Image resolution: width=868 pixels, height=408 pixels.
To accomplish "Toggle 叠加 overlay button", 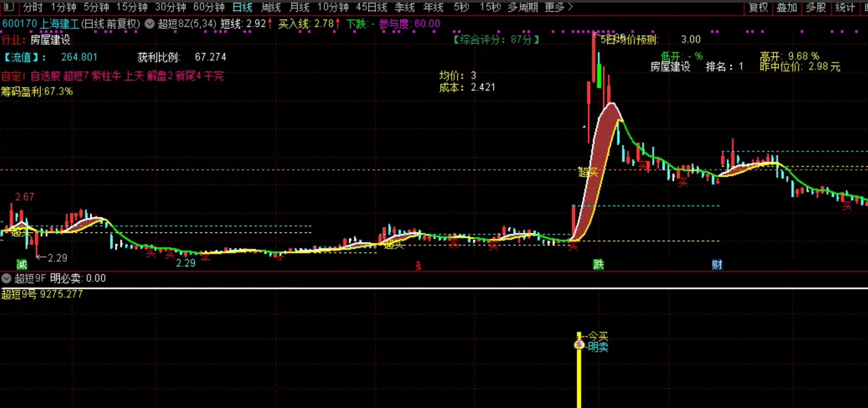I will tap(787, 7).
